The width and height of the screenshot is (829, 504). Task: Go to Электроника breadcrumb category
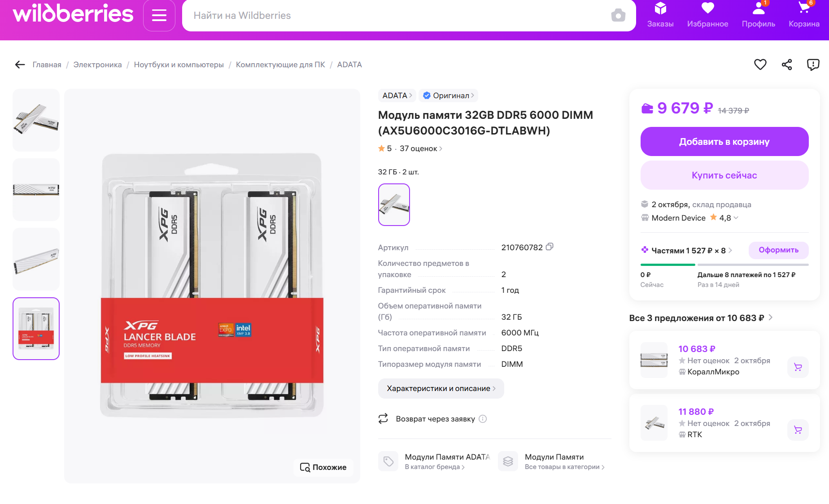(97, 65)
